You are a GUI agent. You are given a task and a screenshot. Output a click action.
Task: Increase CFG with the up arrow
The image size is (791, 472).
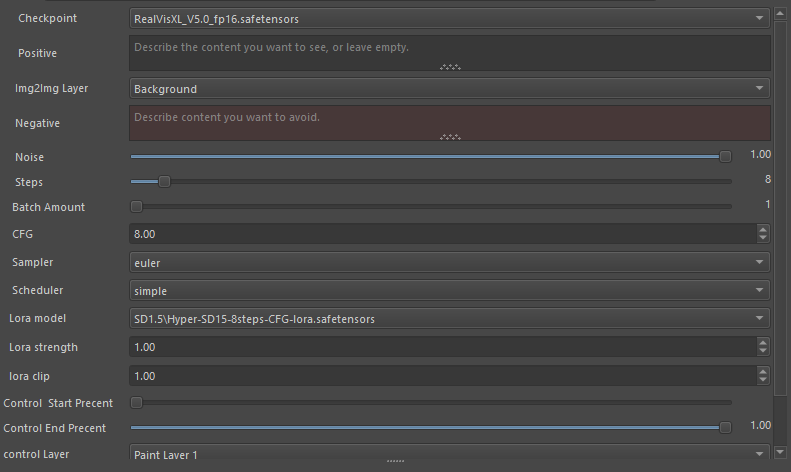tap(764, 229)
